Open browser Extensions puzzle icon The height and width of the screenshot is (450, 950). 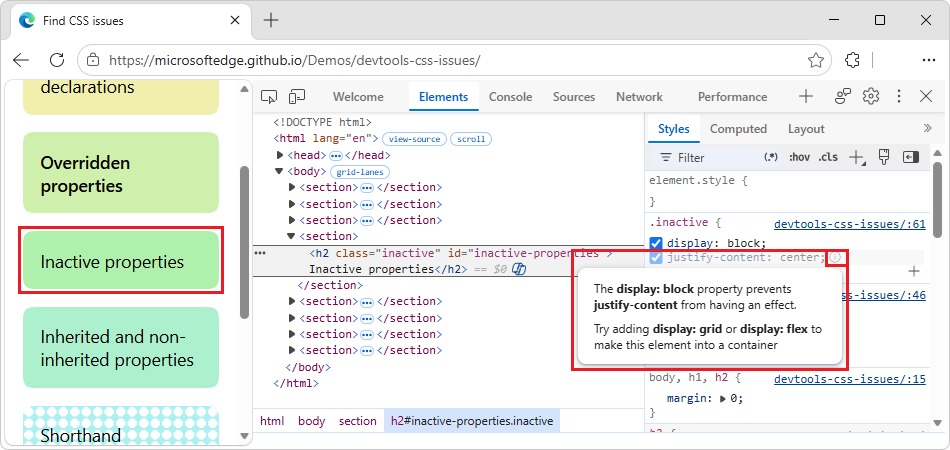click(852, 60)
